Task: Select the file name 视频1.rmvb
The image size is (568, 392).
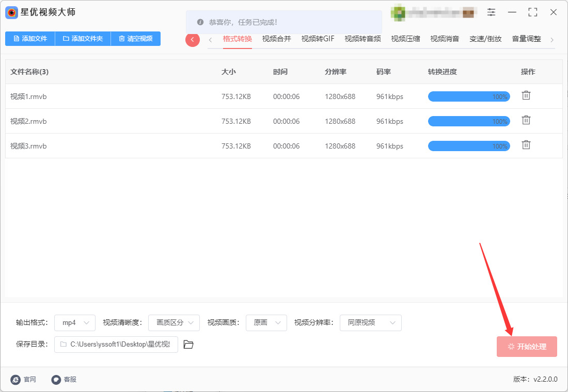Action: [28, 96]
